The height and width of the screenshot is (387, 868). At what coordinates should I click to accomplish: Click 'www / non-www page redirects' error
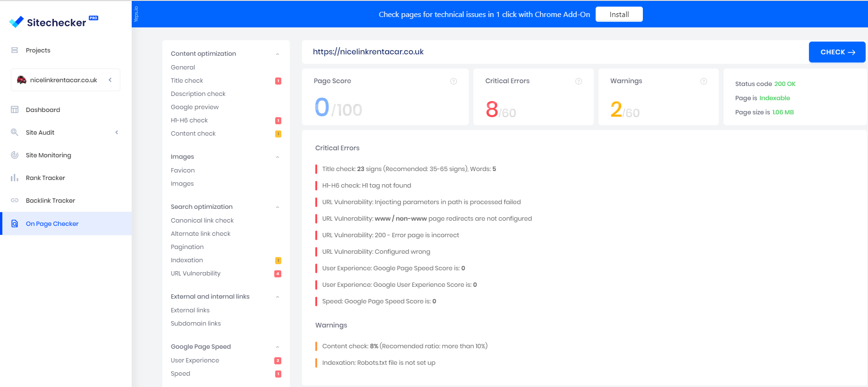tap(427, 218)
